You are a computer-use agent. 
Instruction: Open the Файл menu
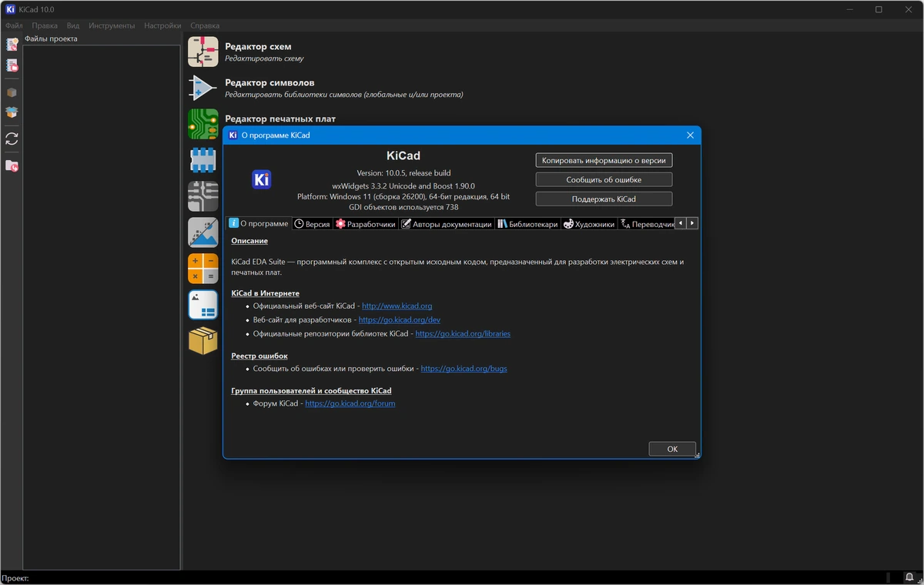pos(13,25)
